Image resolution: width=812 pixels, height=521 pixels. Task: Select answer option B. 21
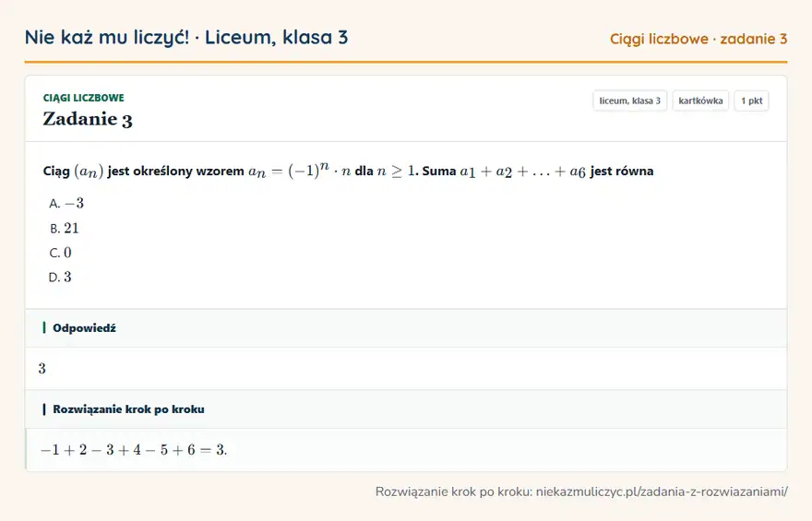click(x=65, y=228)
